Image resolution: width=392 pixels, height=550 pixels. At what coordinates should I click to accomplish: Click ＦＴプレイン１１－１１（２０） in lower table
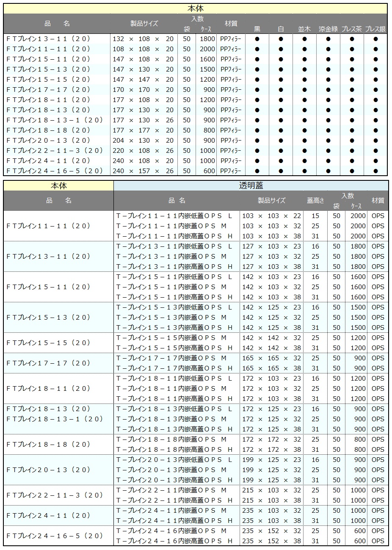click(48, 226)
